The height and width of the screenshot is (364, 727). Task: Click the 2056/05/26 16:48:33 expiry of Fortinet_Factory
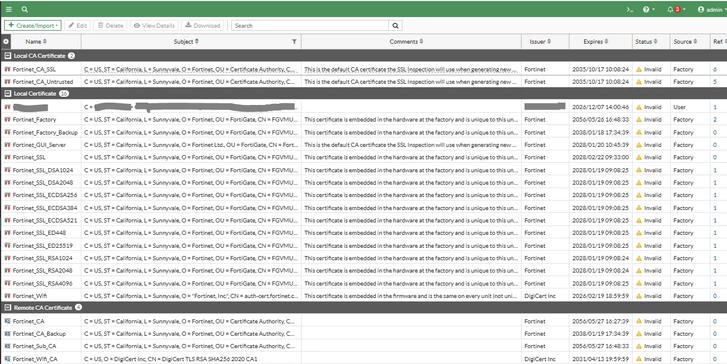click(x=600, y=120)
